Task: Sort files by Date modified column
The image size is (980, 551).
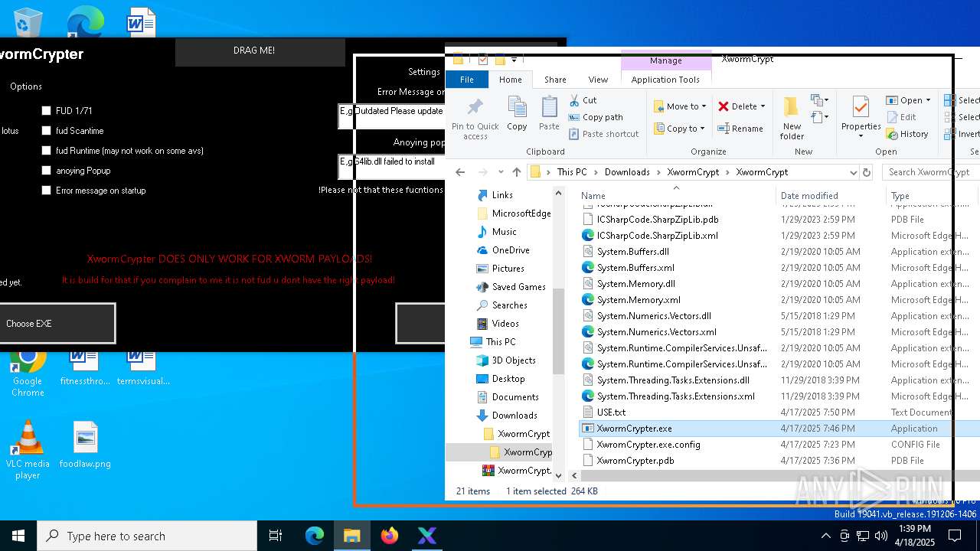Action: click(831, 196)
